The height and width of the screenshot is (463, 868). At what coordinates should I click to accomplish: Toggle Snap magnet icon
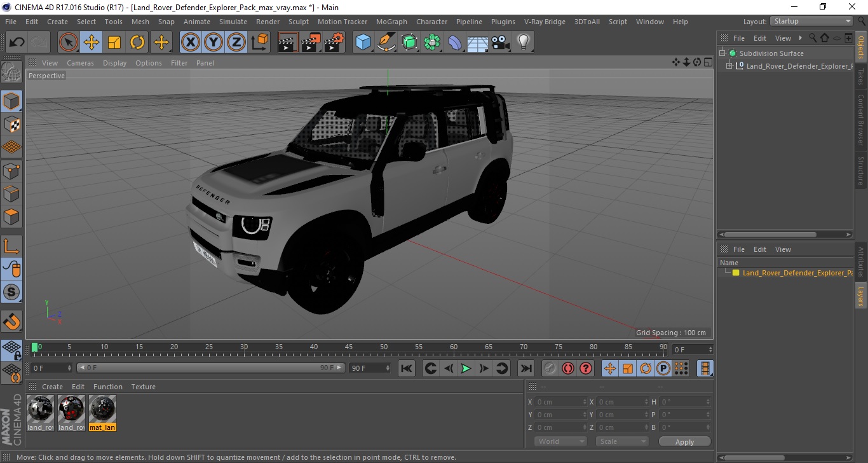point(11,321)
